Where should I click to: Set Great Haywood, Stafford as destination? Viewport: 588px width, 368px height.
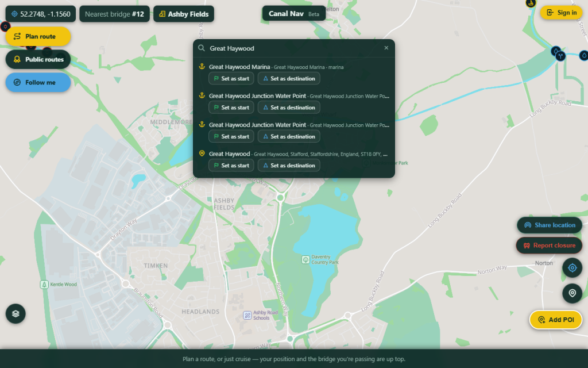[x=289, y=165]
